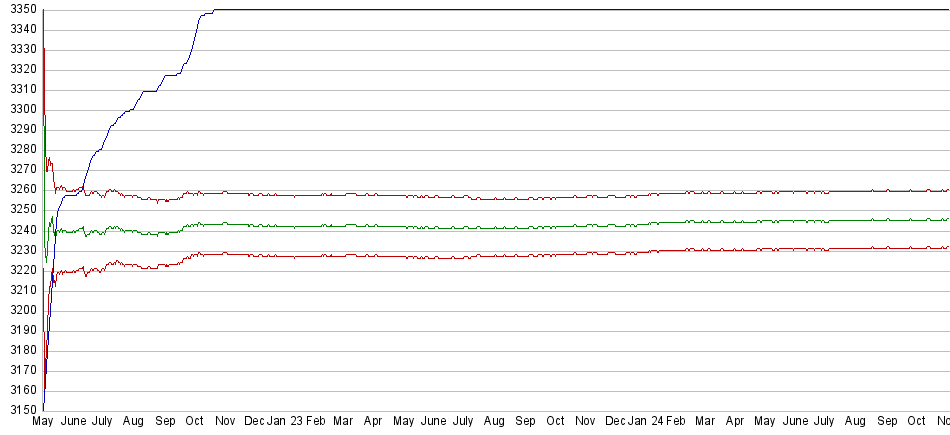Click the truncated last label on the x-axis
Viewport: 950px width, 435px height.
point(942,422)
